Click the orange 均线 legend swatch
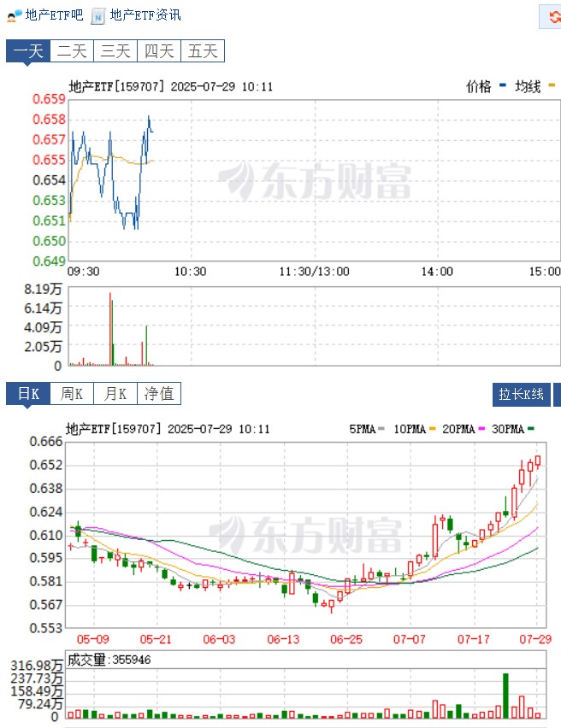This screenshot has height=728, width=561. click(x=552, y=85)
